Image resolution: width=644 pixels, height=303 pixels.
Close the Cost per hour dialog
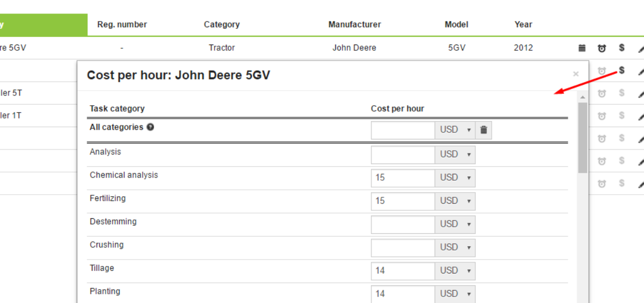click(x=576, y=74)
